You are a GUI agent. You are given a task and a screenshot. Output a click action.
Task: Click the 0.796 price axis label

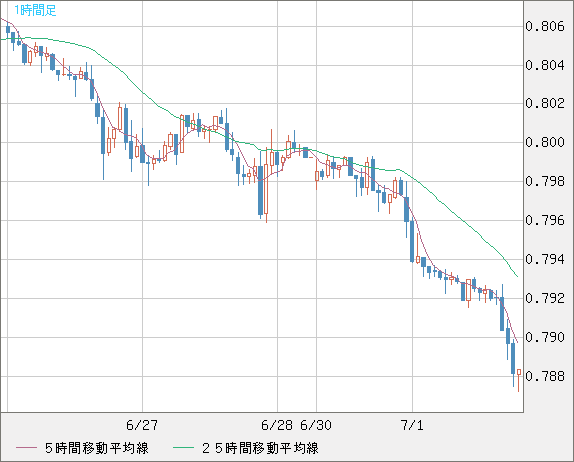545,220
